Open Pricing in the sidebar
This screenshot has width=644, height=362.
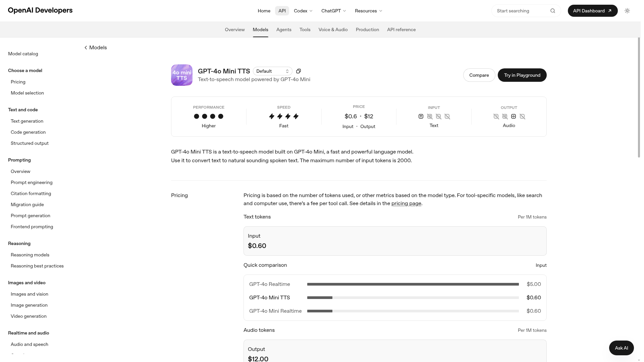pos(18,82)
